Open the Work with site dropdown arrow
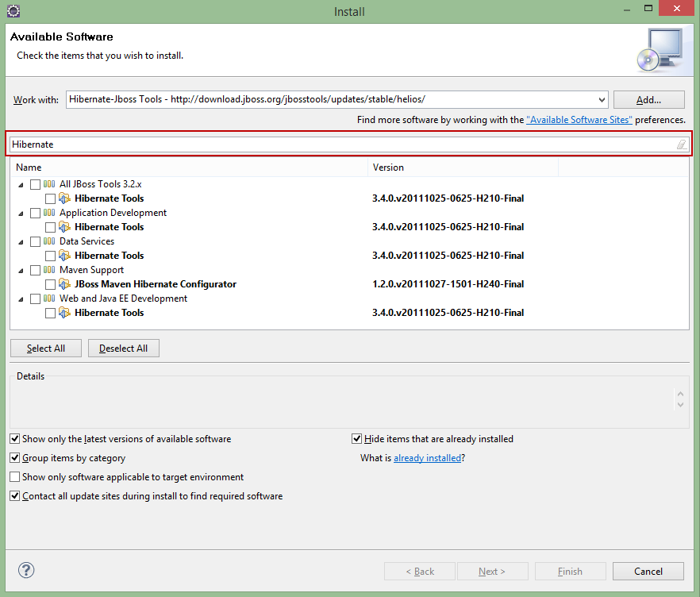The width and height of the screenshot is (700, 597). point(602,99)
